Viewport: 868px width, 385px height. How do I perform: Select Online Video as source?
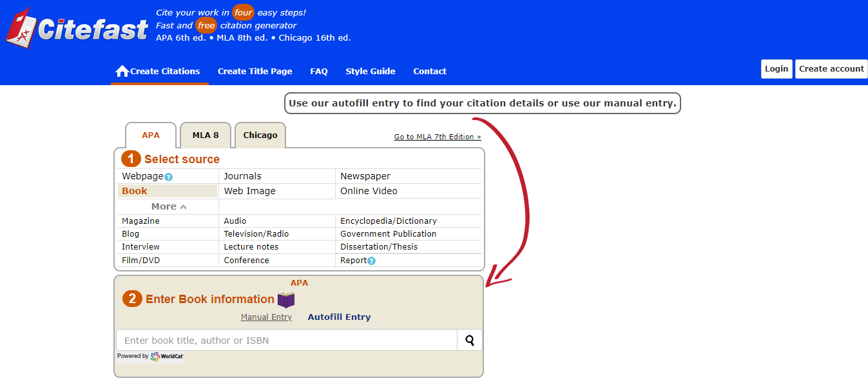point(369,191)
